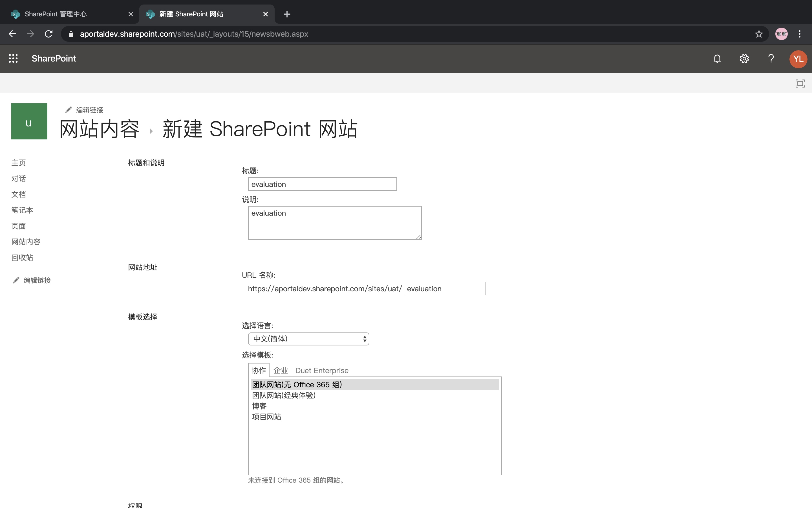The image size is (812, 508).
Task: Click the pencil icon beside top 编辑链接
Action: [69, 110]
